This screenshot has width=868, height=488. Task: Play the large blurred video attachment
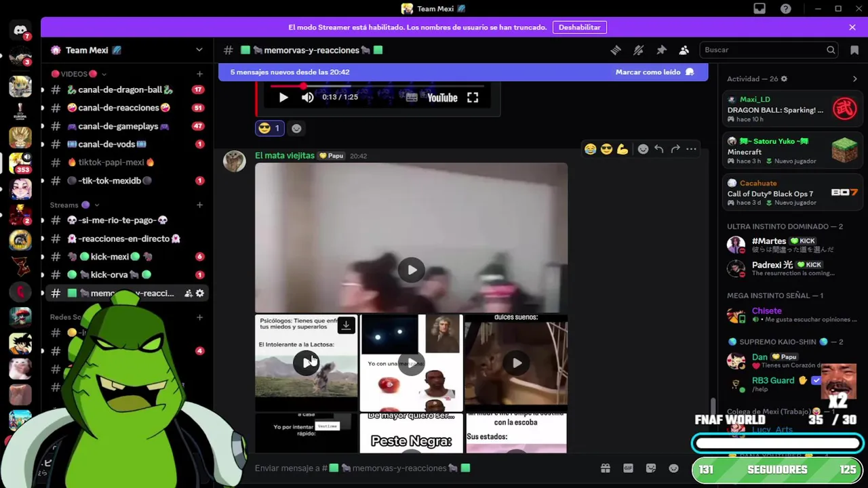click(x=412, y=270)
